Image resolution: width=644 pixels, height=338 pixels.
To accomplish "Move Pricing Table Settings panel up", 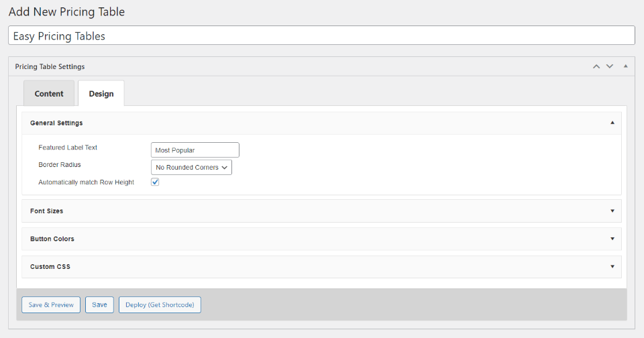I will [x=596, y=66].
